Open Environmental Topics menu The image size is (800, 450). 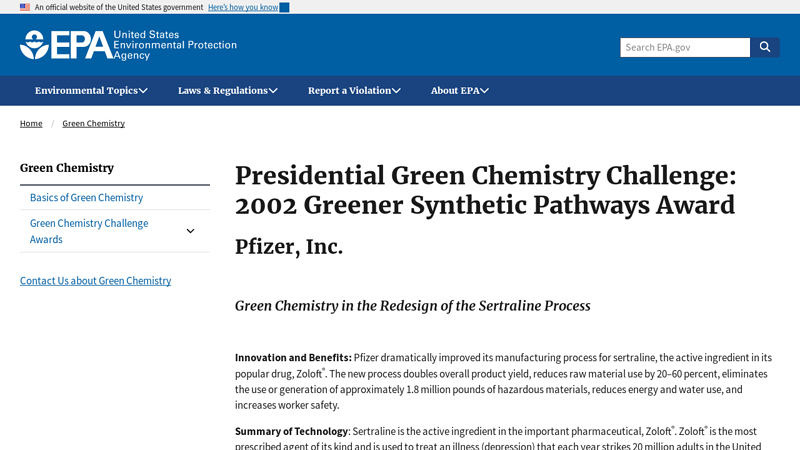[x=91, y=91]
